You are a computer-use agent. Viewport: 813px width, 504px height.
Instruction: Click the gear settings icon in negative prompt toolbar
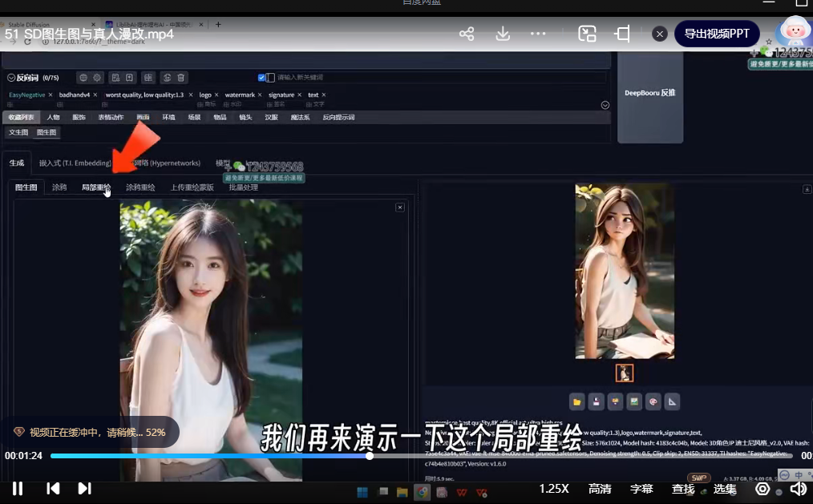point(97,78)
